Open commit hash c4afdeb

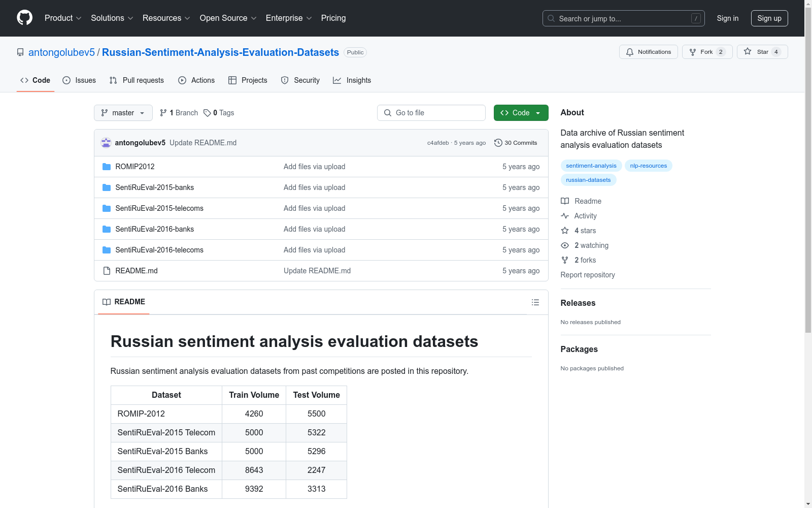438,143
